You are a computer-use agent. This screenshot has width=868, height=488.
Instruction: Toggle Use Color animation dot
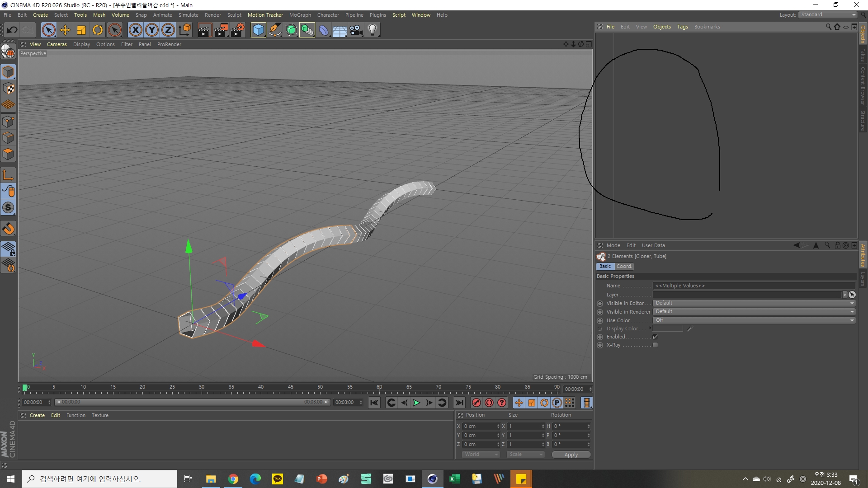pyautogui.click(x=600, y=320)
